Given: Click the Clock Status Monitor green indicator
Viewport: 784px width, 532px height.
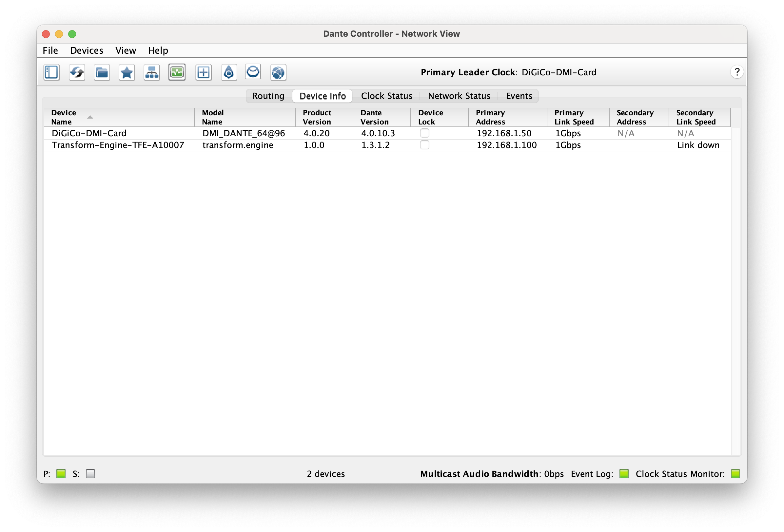Looking at the screenshot, I should tap(735, 474).
